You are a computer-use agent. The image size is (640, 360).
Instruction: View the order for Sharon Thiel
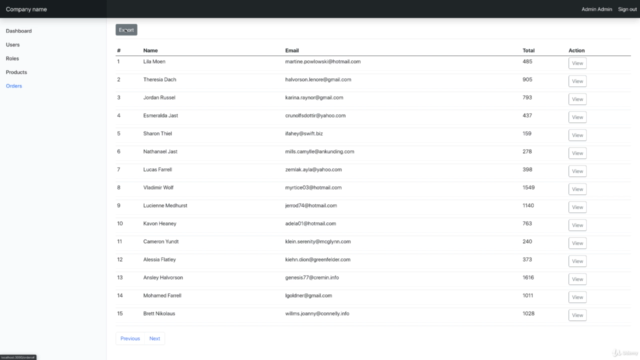coord(577,135)
